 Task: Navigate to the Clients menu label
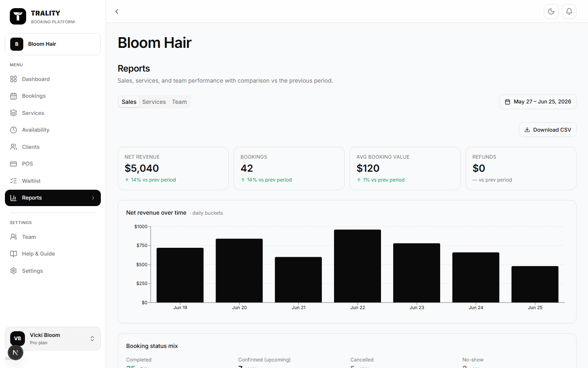tap(31, 147)
